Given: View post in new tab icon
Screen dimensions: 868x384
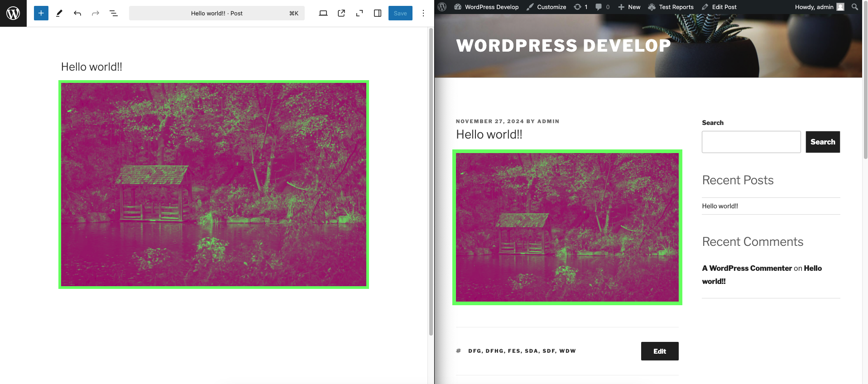Looking at the screenshot, I should click(341, 13).
